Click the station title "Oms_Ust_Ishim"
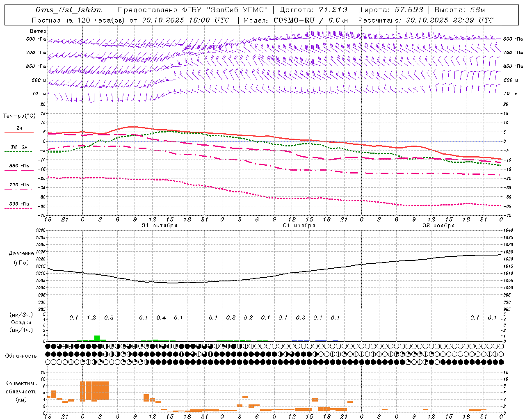525x420 pixels. coord(68,10)
